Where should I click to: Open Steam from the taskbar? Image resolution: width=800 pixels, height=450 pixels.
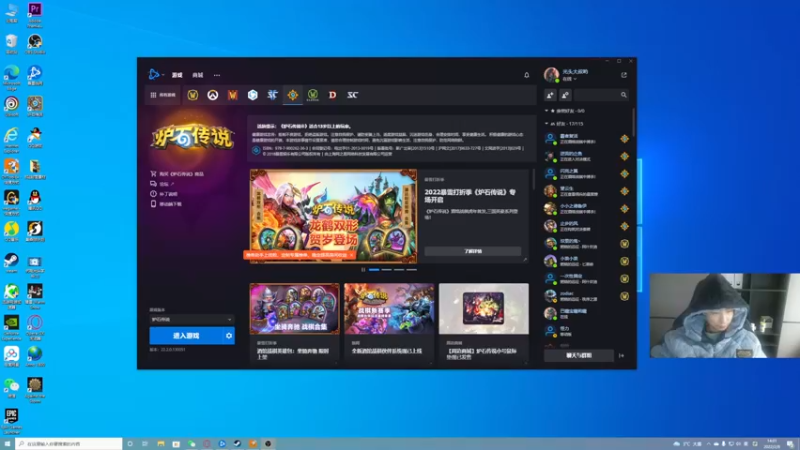pyautogui.click(x=237, y=444)
